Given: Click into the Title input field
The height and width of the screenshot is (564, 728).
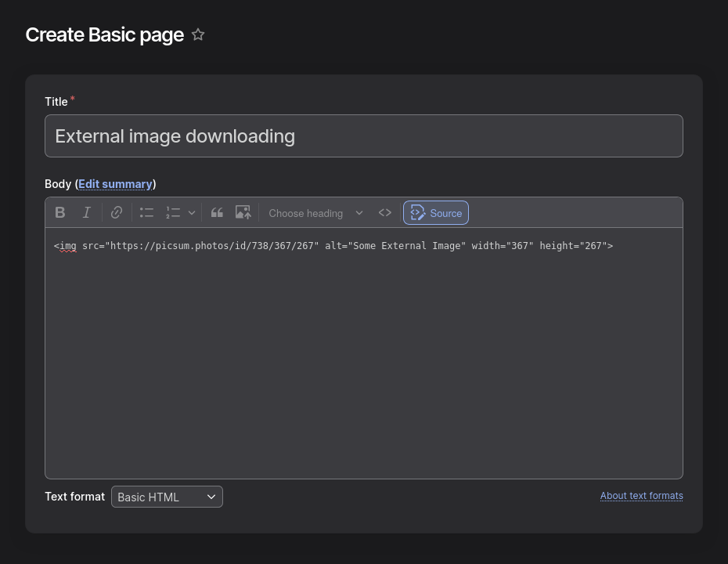Looking at the screenshot, I should (x=363, y=136).
